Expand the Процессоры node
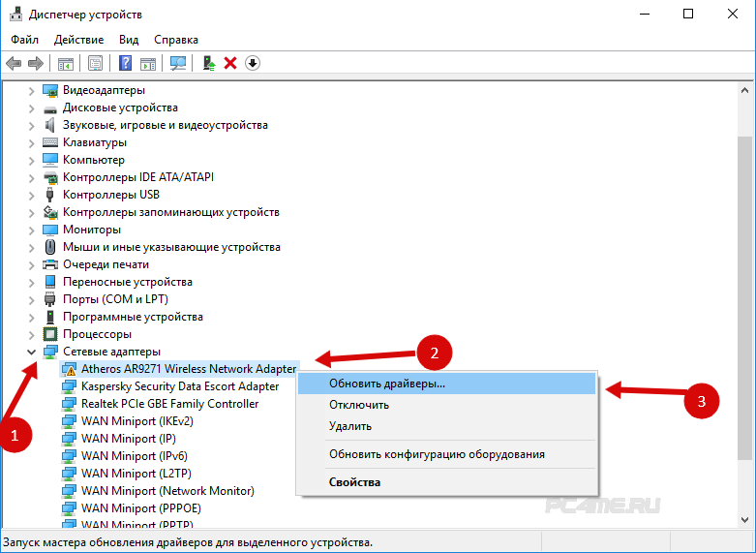Viewport: 756px width, 553px height. 31,334
